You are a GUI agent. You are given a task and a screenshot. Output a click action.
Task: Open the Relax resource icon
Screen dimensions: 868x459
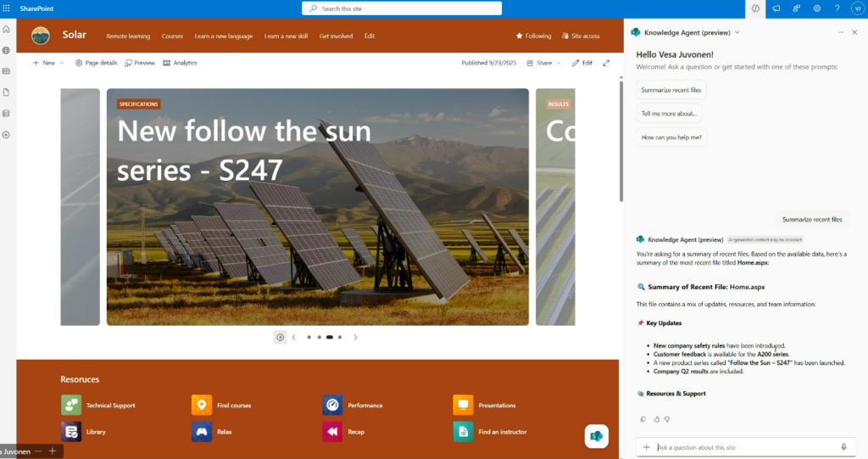pos(202,431)
